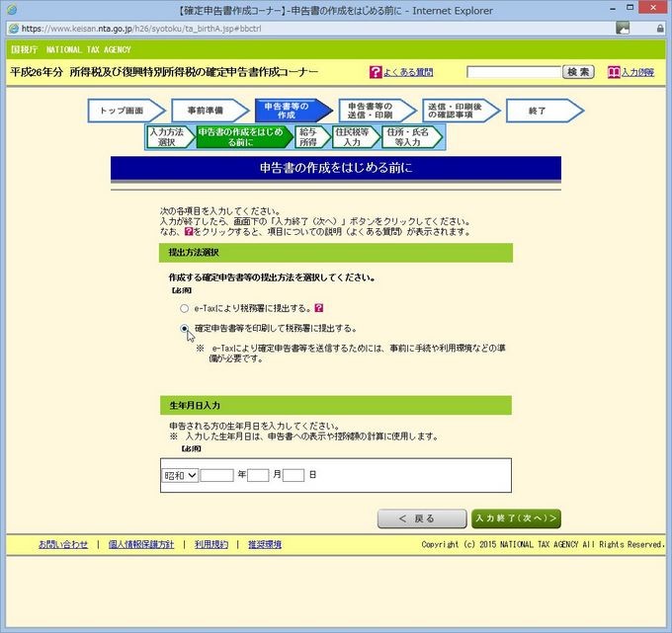Select the e-Tax submission radio button

185,309
